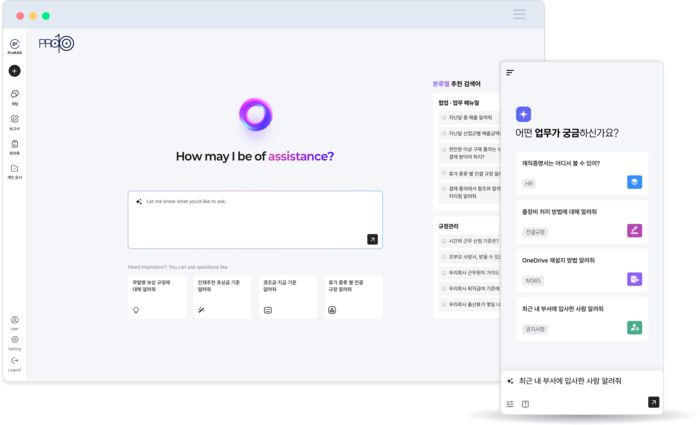Click the green 공지사항 people icon
Screen dimensions: 700x425
pyautogui.click(x=634, y=327)
